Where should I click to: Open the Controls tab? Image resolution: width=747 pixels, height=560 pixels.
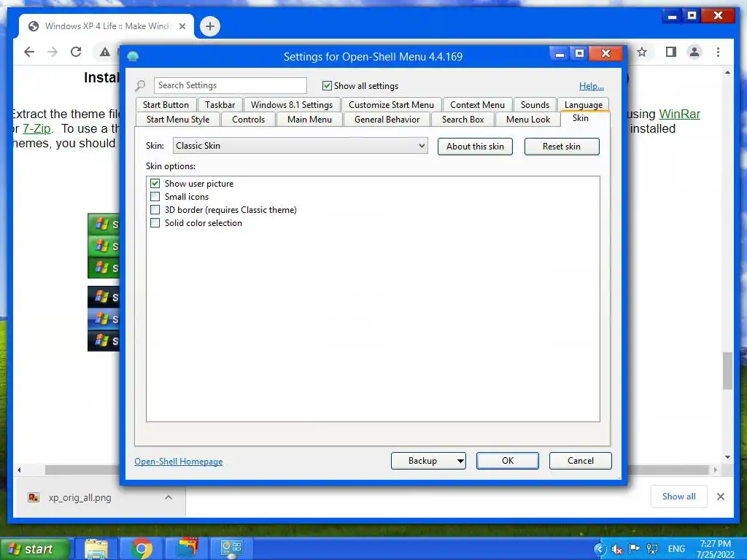click(248, 120)
